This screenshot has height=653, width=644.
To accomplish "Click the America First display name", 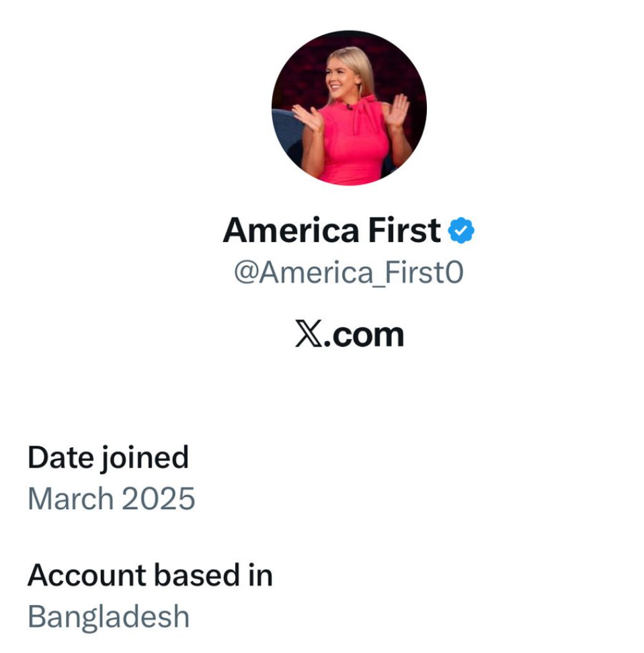I will pyautogui.click(x=331, y=231).
